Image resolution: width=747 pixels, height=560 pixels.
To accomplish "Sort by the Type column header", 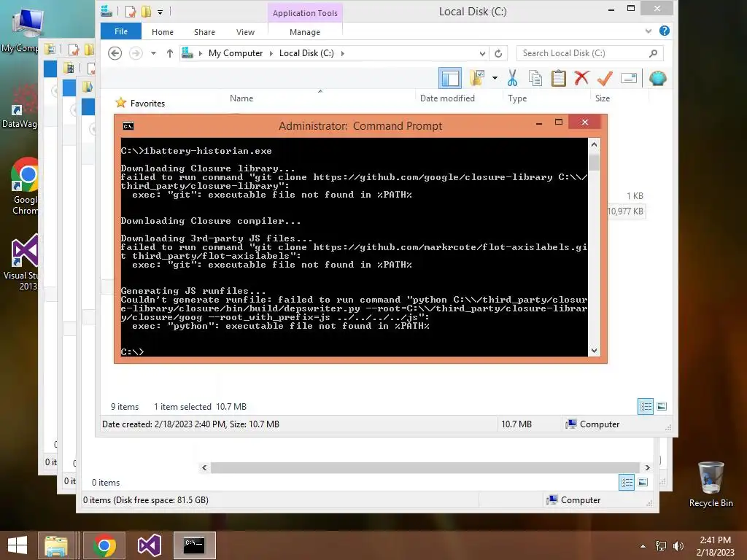I will pyautogui.click(x=517, y=98).
